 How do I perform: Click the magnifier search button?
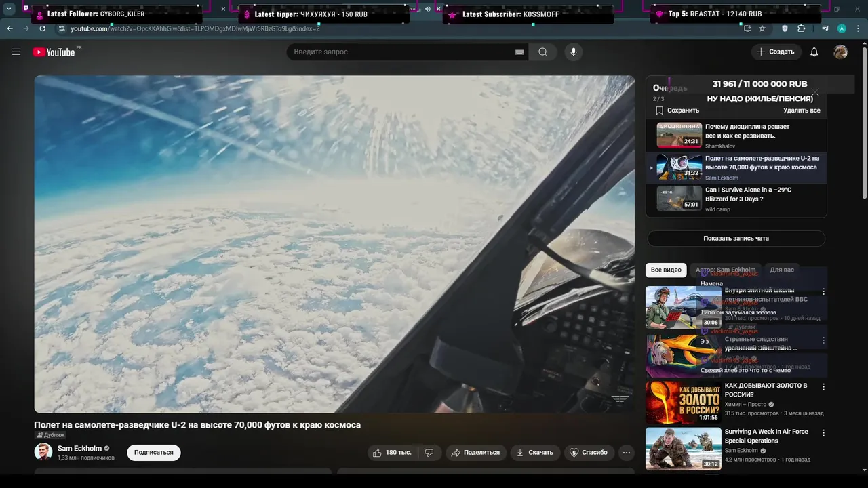pos(542,52)
